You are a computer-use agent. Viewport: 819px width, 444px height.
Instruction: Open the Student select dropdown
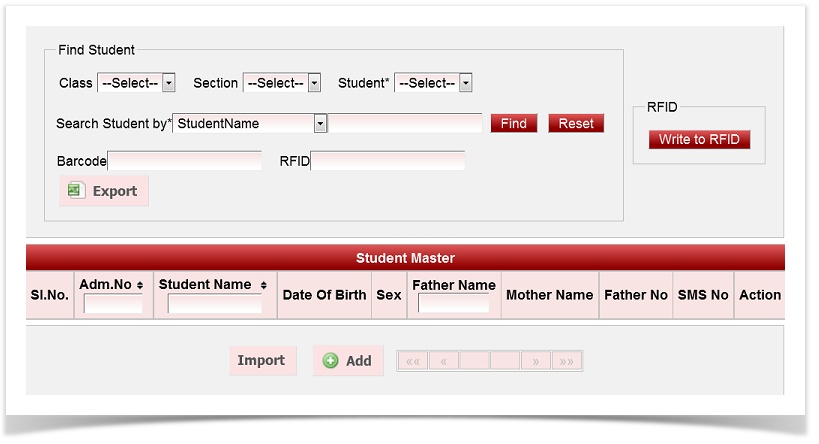465,83
